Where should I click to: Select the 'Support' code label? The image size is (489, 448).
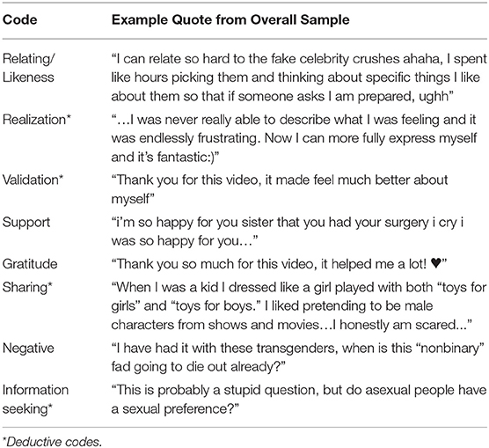[x=26, y=222]
